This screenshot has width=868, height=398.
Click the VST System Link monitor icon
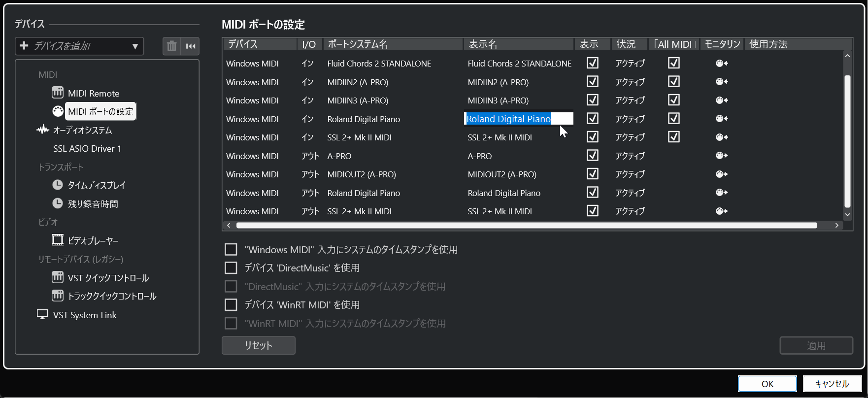[43, 314]
